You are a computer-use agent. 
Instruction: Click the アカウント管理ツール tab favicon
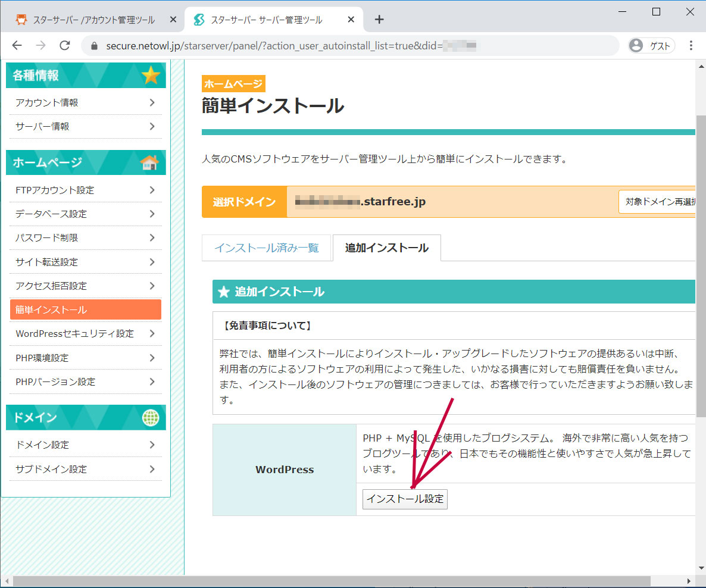[21, 20]
